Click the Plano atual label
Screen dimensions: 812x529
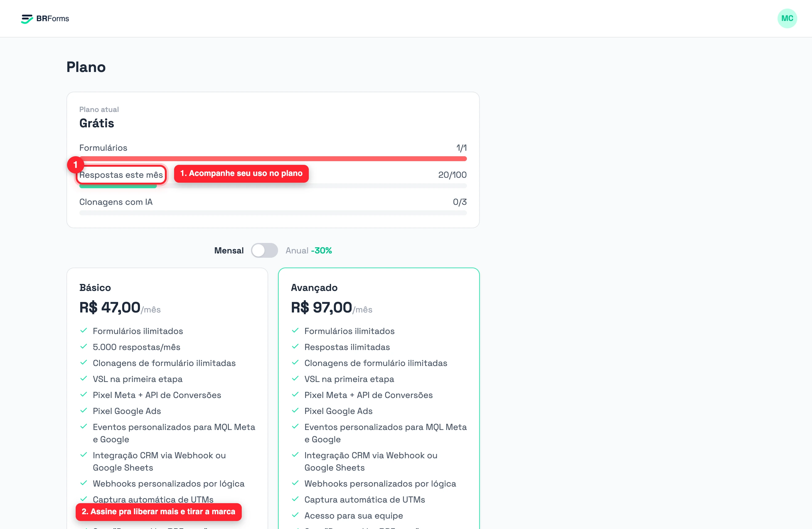point(99,109)
